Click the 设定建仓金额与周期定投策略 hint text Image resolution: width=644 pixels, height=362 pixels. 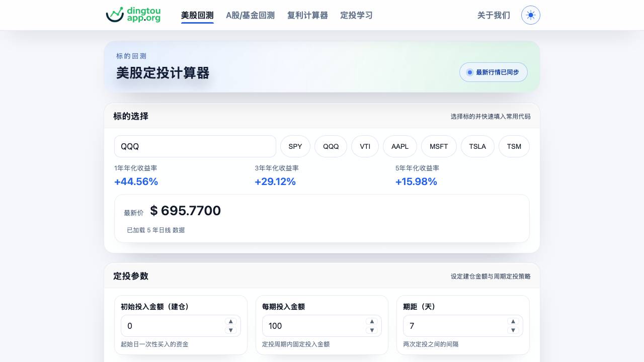(x=491, y=276)
